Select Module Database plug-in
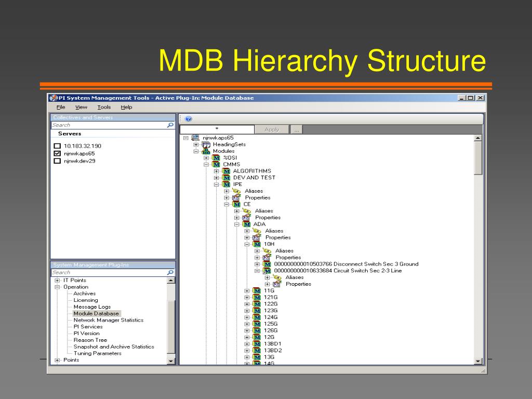 click(96, 313)
